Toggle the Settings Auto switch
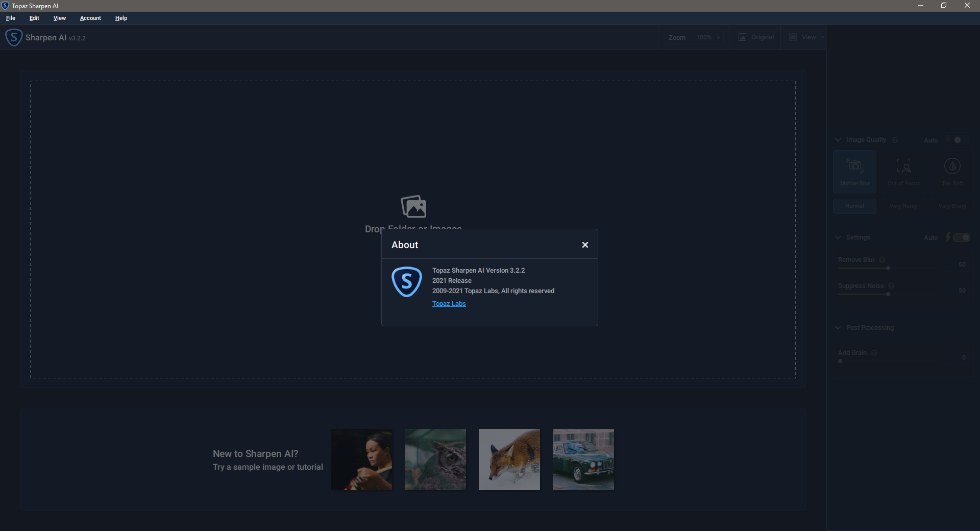The image size is (980, 531). [961, 237]
